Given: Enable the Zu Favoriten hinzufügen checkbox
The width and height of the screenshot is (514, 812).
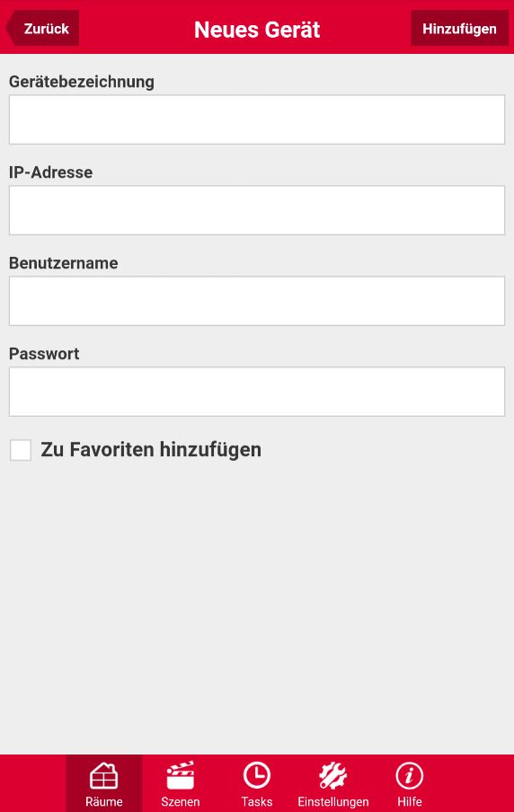Looking at the screenshot, I should coord(21,450).
